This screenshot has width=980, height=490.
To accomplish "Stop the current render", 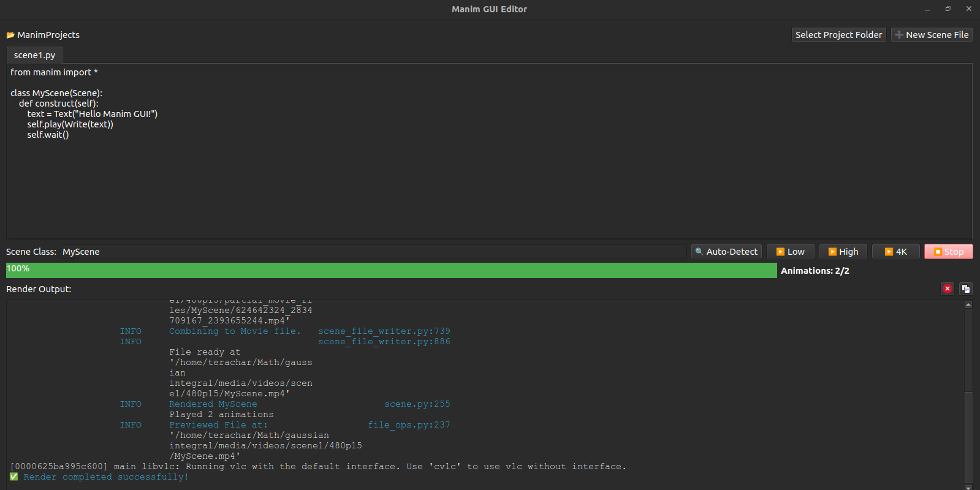I will coord(949,252).
